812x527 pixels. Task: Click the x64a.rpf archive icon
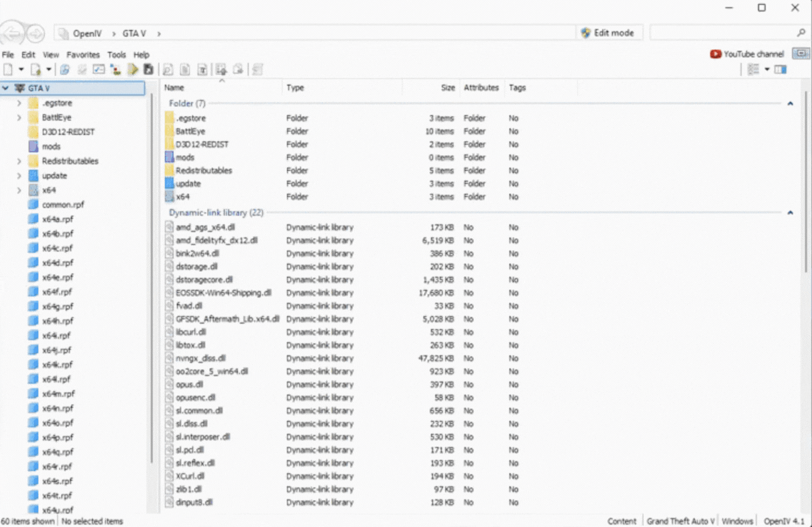click(x=33, y=219)
